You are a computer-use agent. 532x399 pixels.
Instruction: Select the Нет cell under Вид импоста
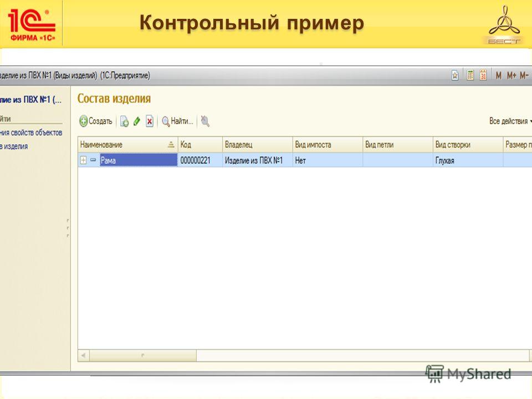coord(328,160)
